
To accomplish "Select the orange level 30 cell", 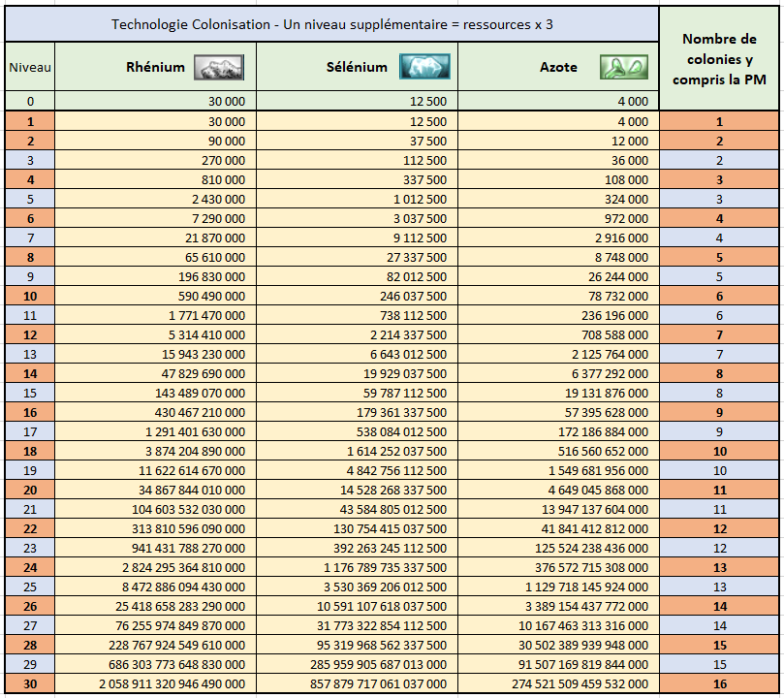I will coord(30,683).
